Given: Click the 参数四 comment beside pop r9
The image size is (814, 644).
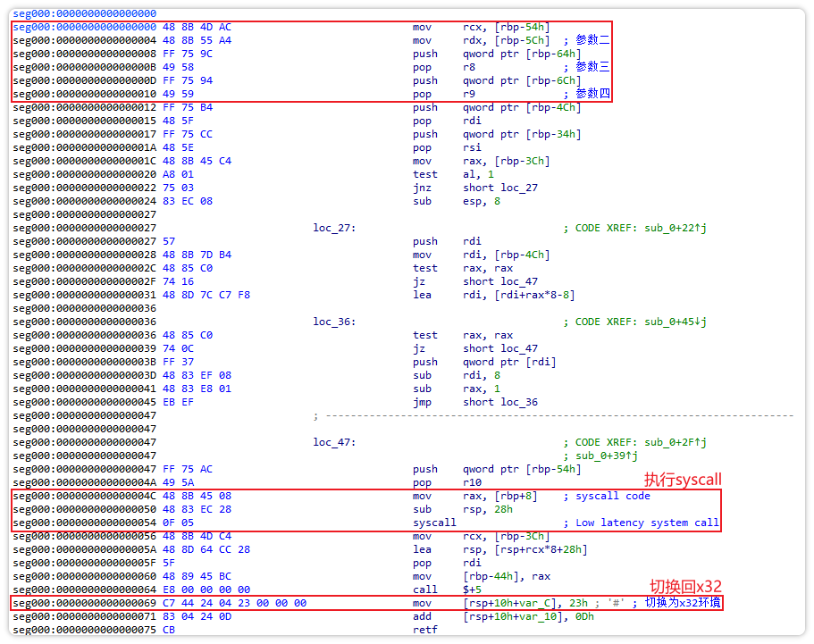Looking at the screenshot, I should (x=592, y=94).
